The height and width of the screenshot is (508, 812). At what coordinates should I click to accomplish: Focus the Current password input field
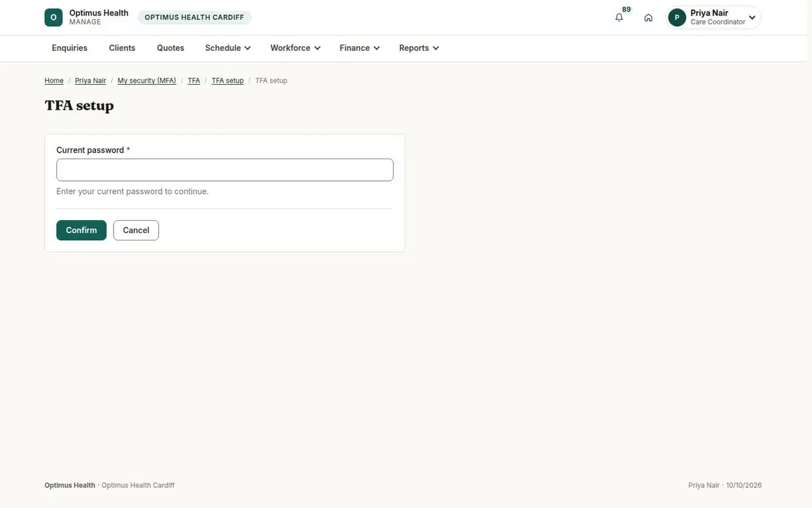(x=225, y=170)
